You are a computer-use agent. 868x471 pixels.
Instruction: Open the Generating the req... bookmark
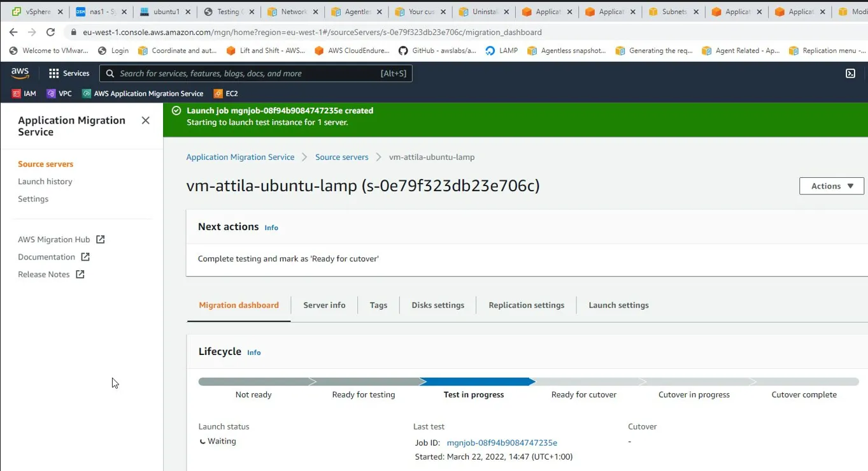[654, 51]
